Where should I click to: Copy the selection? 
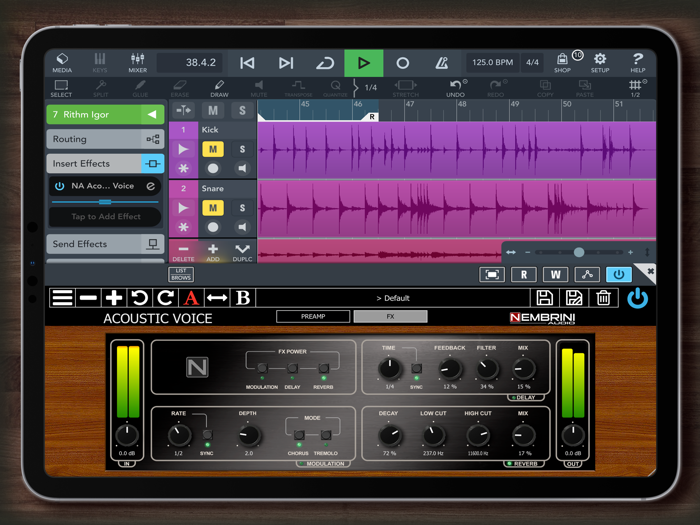point(545,88)
